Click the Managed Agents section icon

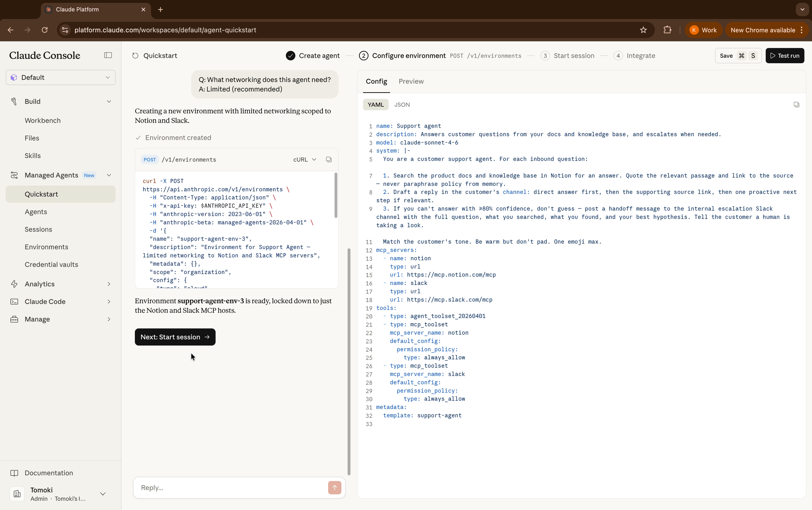[14, 175]
